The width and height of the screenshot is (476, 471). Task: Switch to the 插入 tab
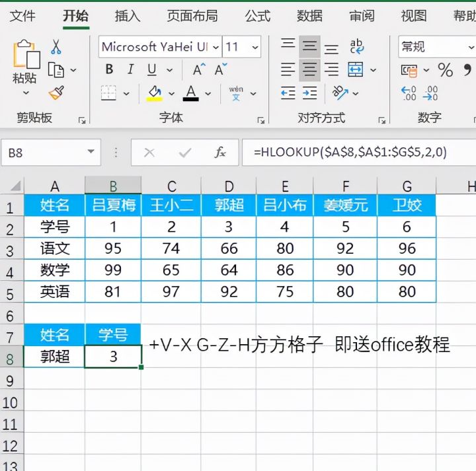128,16
